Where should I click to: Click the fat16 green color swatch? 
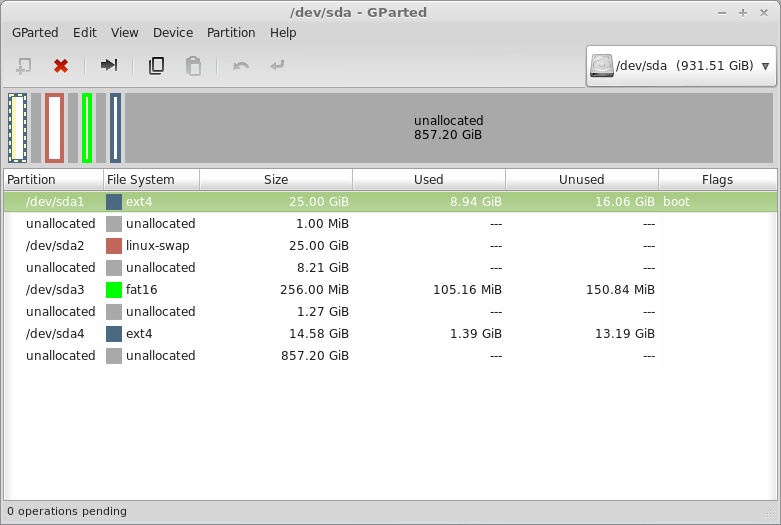pyautogui.click(x=114, y=289)
